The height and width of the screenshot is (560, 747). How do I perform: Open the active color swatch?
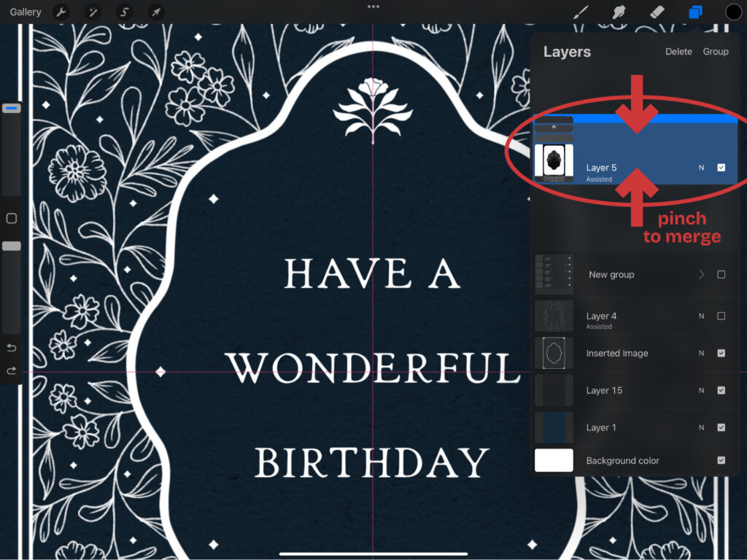[733, 12]
